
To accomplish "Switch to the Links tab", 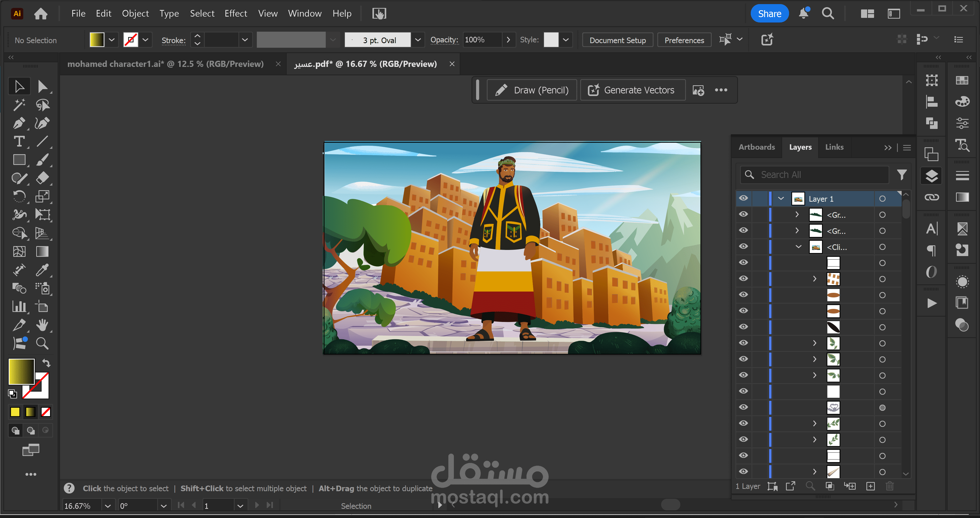I will click(834, 147).
